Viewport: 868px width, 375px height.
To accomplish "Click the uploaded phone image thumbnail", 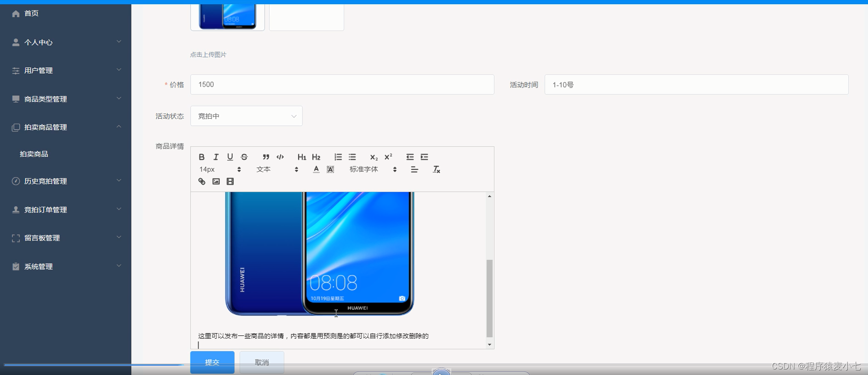I will tap(228, 17).
